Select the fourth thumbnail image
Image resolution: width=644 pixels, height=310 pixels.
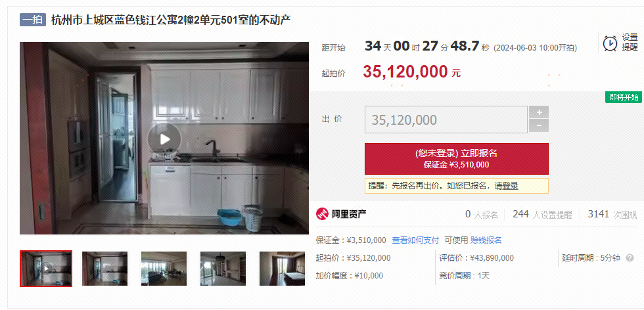pos(223,269)
